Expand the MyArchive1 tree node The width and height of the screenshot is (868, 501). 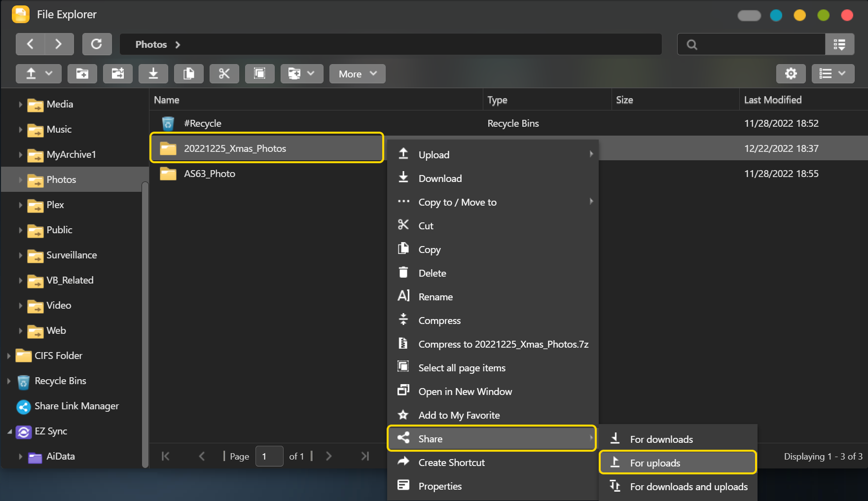coord(20,155)
